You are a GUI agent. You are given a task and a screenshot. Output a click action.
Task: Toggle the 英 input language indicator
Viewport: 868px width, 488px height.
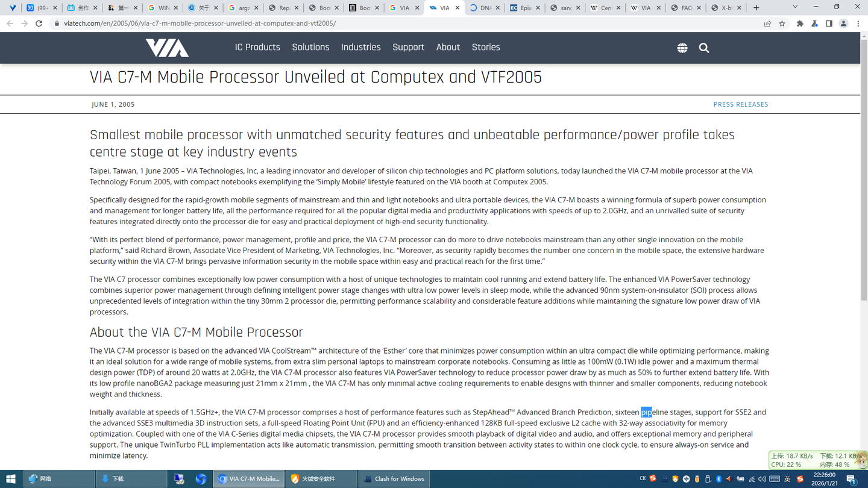[x=787, y=479]
